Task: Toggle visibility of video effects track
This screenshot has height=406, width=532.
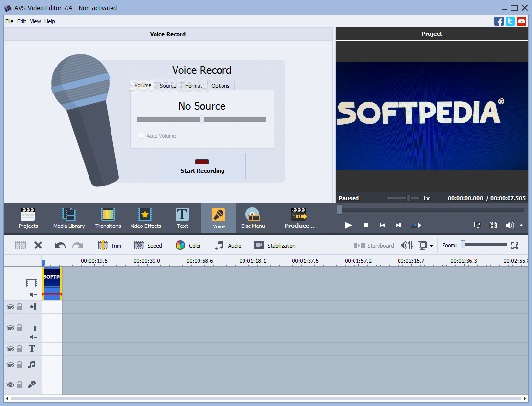Action: pyautogui.click(x=11, y=307)
